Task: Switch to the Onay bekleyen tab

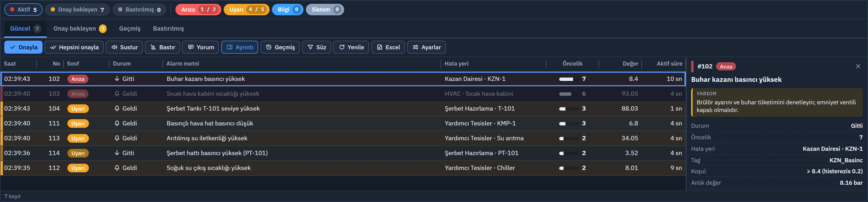Action: coord(80,29)
